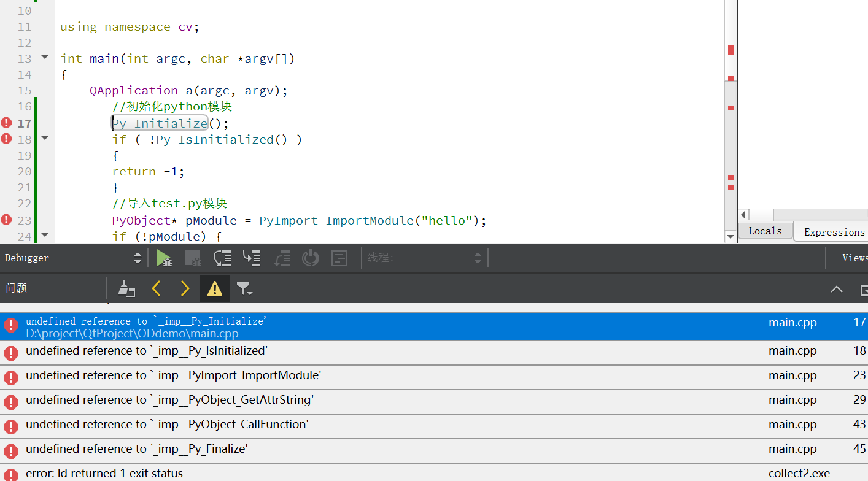Select the _imp__Py_IsInitialized undefined reference issue
This screenshot has height=481, width=868.
click(434, 352)
